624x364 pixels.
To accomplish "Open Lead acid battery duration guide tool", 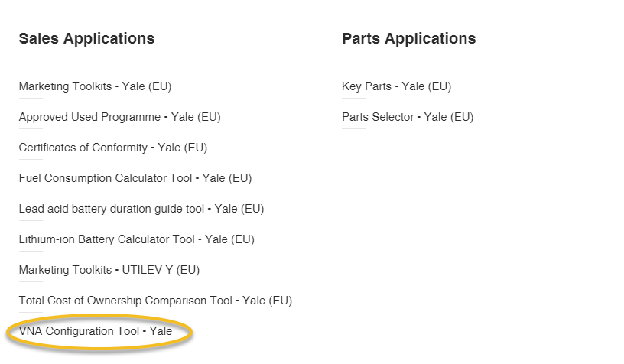I will click(x=141, y=209).
